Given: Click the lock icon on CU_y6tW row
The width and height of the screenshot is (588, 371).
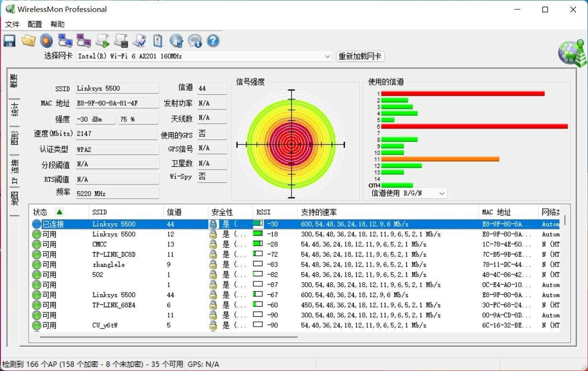Looking at the screenshot, I should tap(213, 325).
